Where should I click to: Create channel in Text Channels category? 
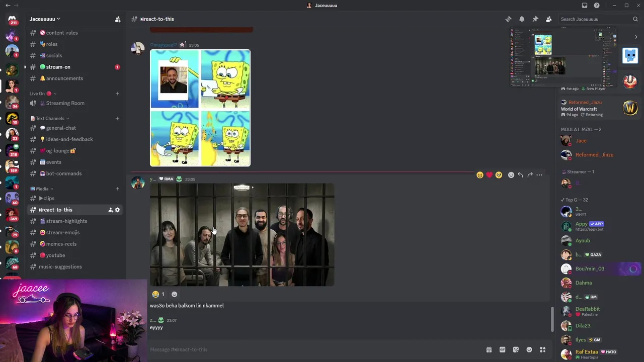117,119
